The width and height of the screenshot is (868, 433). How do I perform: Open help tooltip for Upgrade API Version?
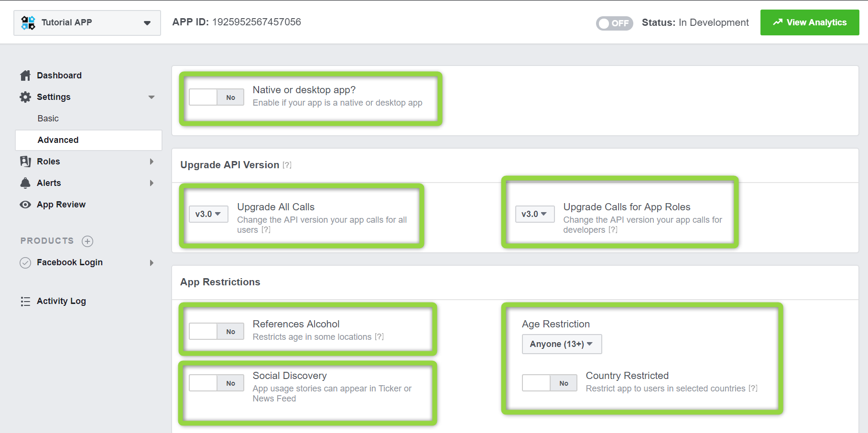(287, 165)
